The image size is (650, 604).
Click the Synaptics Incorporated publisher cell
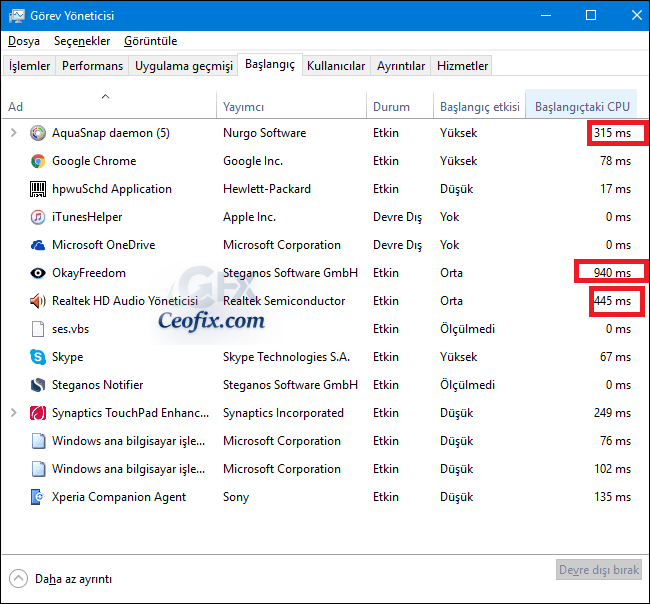283,413
